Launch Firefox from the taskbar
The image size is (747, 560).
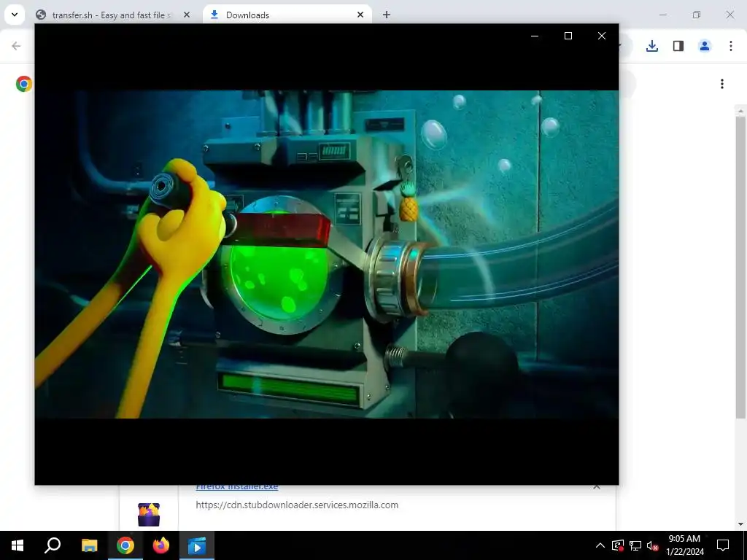[161, 545]
